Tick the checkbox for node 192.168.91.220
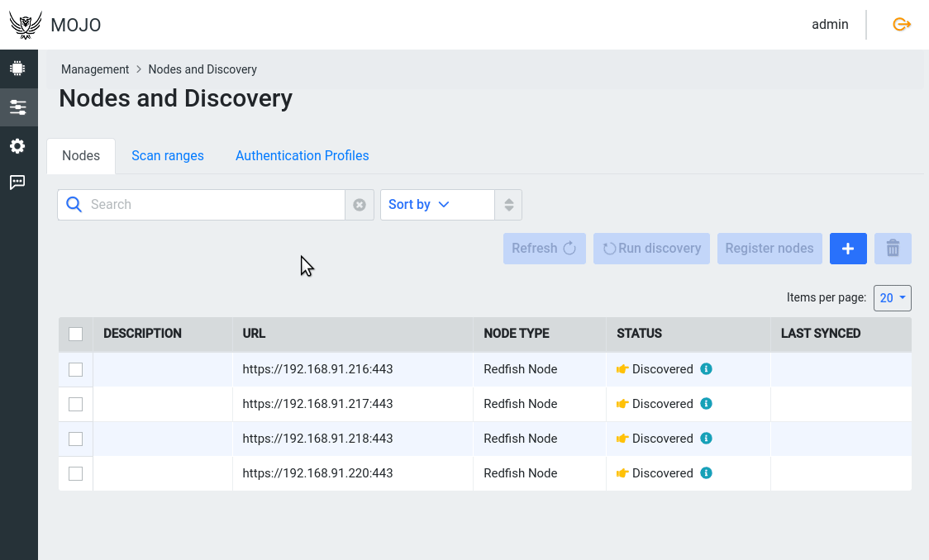The image size is (929, 560). pos(75,473)
